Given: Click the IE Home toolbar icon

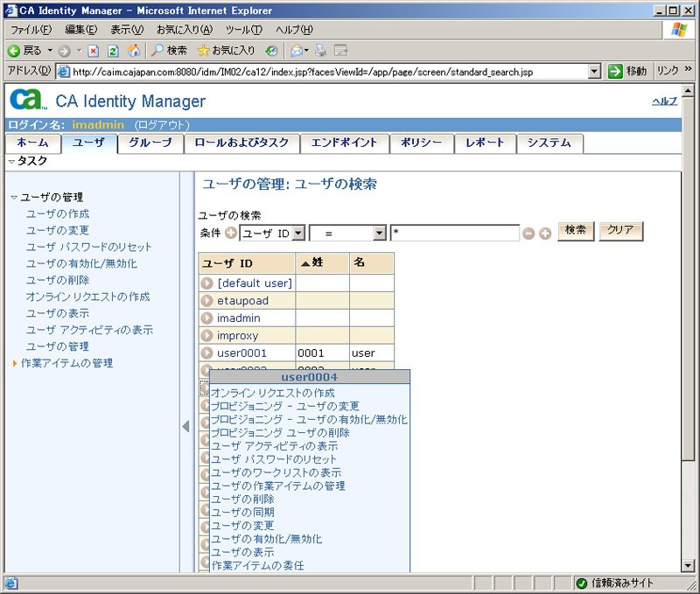Looking at the screenshot, I should [x=134, y=51].
